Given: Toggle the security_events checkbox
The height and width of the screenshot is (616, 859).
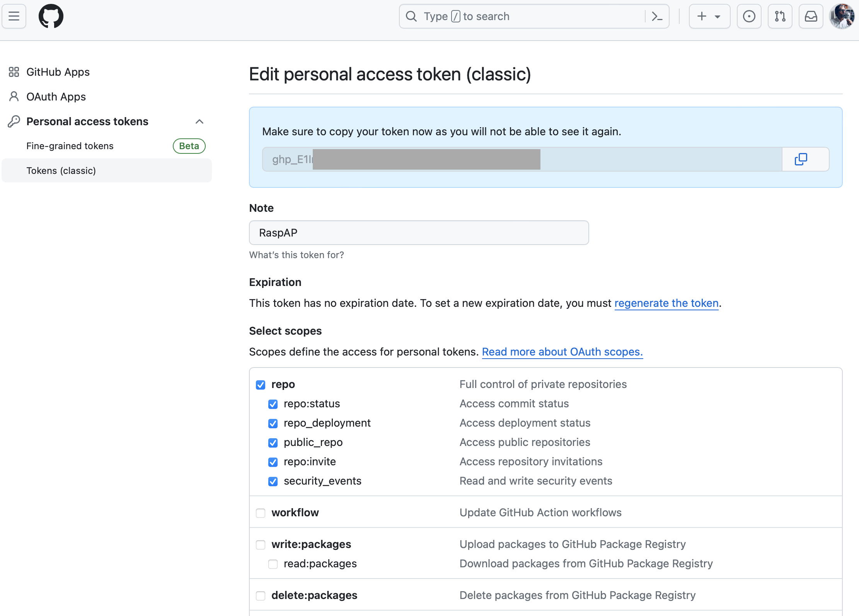Looking at the screenshot, I should (273, 482).
